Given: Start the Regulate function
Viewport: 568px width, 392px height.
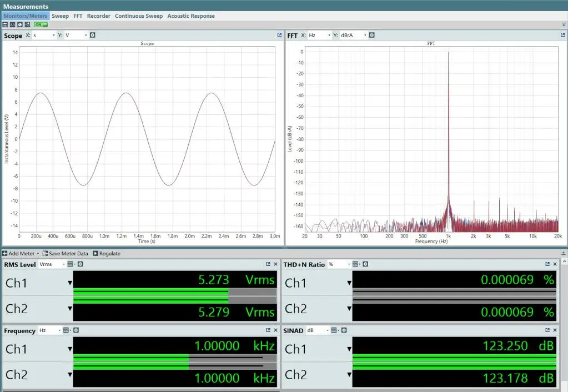Looking at the screenshot, I should coord(107,253).
